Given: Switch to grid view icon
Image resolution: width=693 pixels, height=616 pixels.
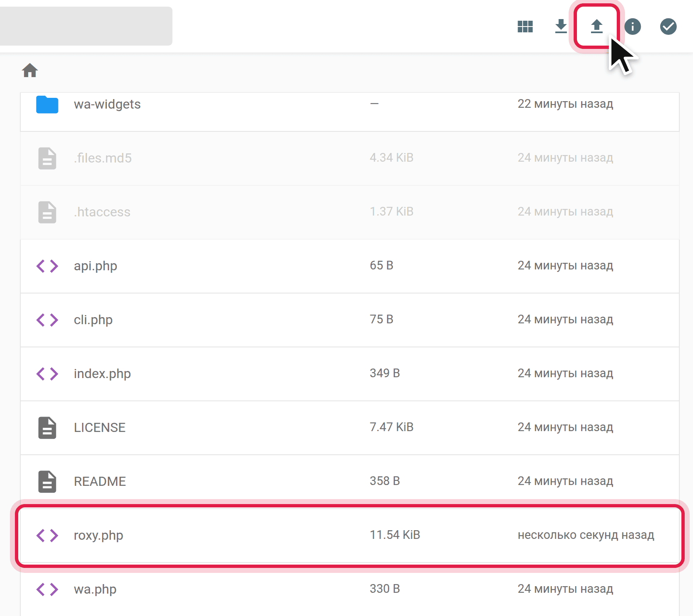Looking at the screenshot, I should point(525,27).
